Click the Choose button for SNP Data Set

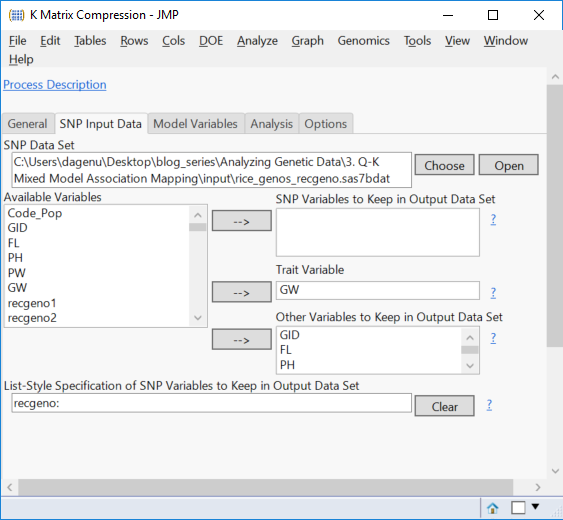pyautogui.click(x=445, y=165)
